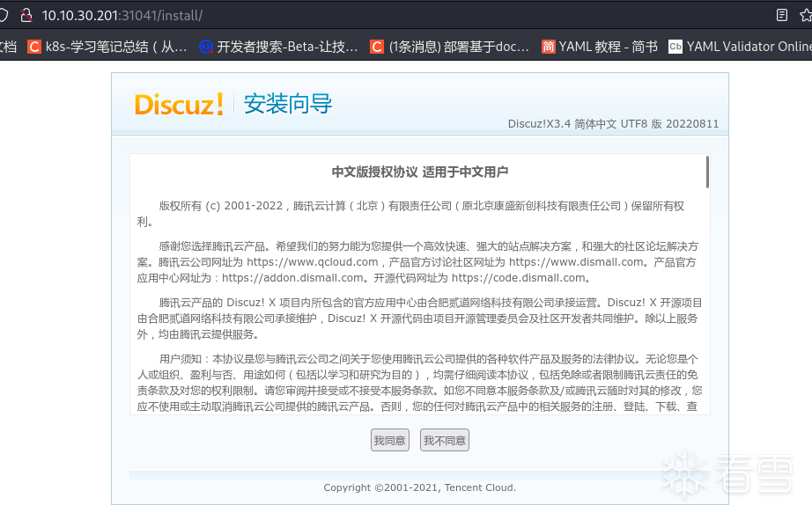This screenshot has width=812, height=520.
Task: Click the CSDN icon of k8s bookmark
Action: tap(34, 48)
